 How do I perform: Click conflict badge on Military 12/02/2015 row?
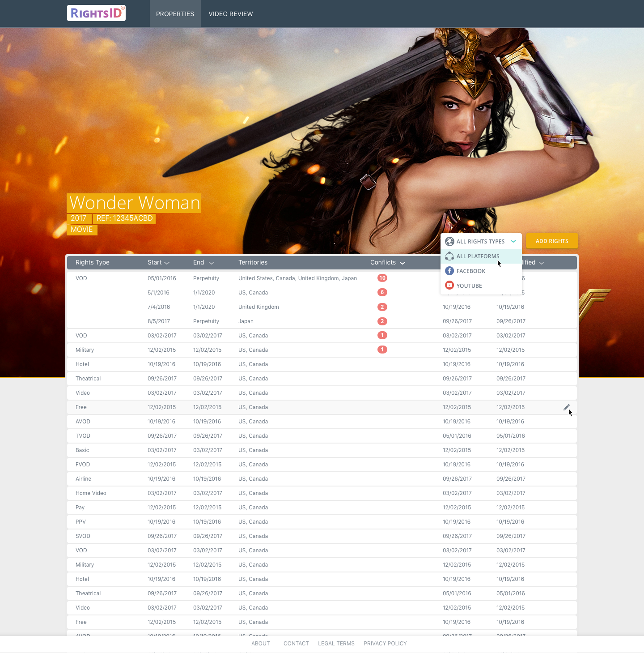(x=382, y=350)
